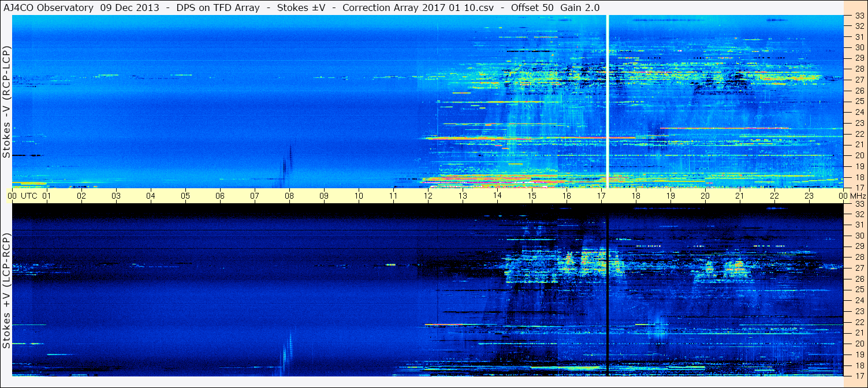Select the 14 hour mark on time axis

[x=497, y=196]
